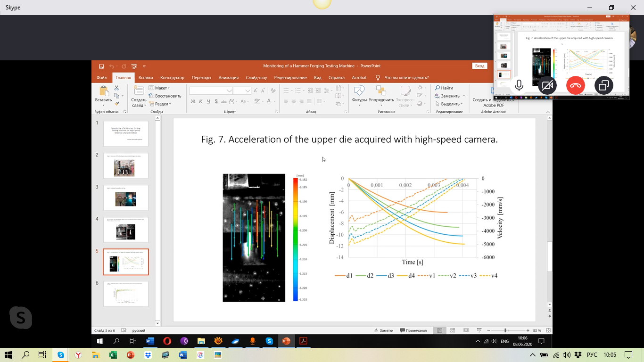The height and width of the screenshot is (362, 644).
Task: End the Skype call with red button
Action: tap(576, 85)
